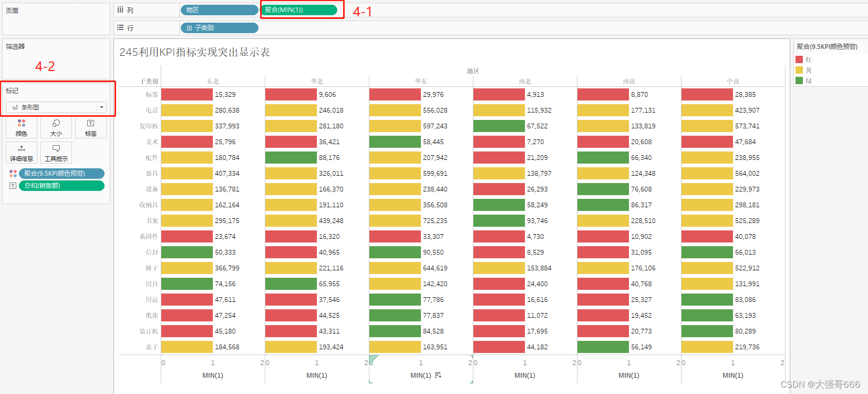Image resolution: width=868 pixels, height=394 pixels.
Task: Select the green 西北 bar labeled 67,522
Action: pyautogui.click(x=499, y=126)
